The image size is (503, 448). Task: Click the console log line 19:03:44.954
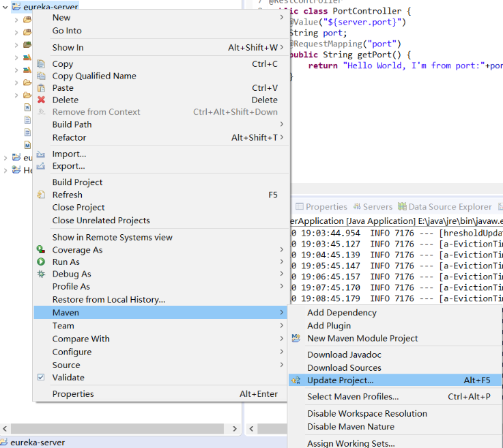coord(397,234)
